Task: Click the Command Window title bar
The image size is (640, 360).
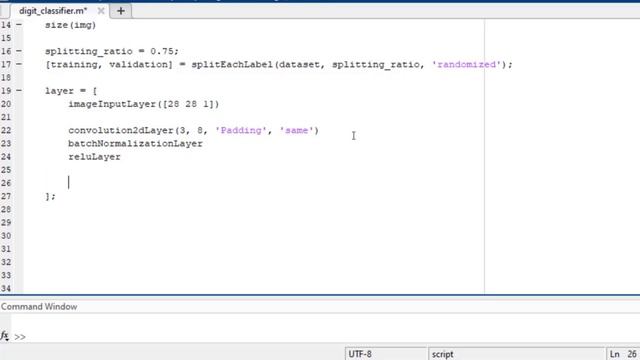Action: (x=320, y=307)
